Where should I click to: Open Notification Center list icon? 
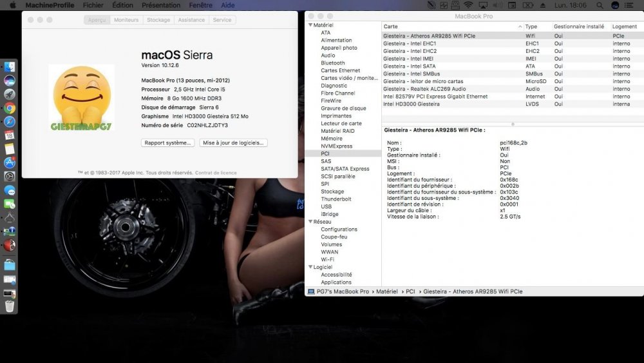(x=629, y=5)
